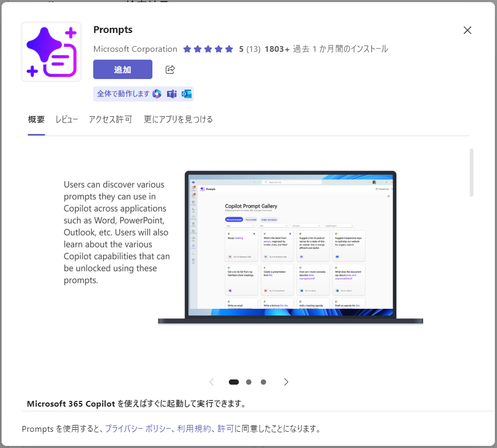Select the 概要 tab
Image resolution: width=497 pixels, height=448 pixels.
coord(36,119)
